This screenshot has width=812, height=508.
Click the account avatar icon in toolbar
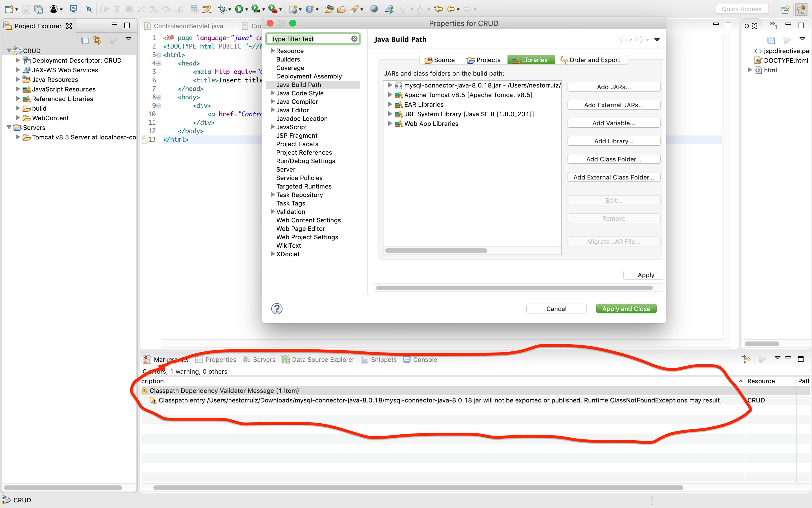point(53,9)
